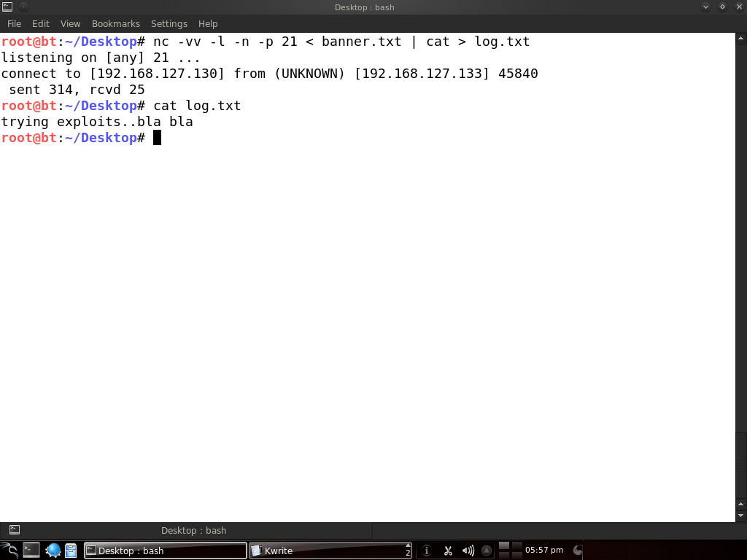Open Klipper via the scissors tray icon
Screen dimensions: 747x560
447,551
